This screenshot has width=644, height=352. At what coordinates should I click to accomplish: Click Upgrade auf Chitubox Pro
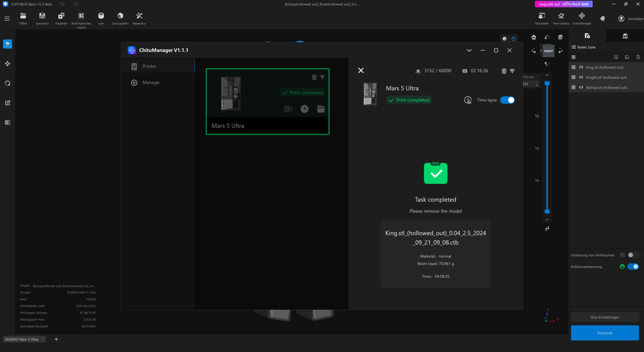(563, 4)
